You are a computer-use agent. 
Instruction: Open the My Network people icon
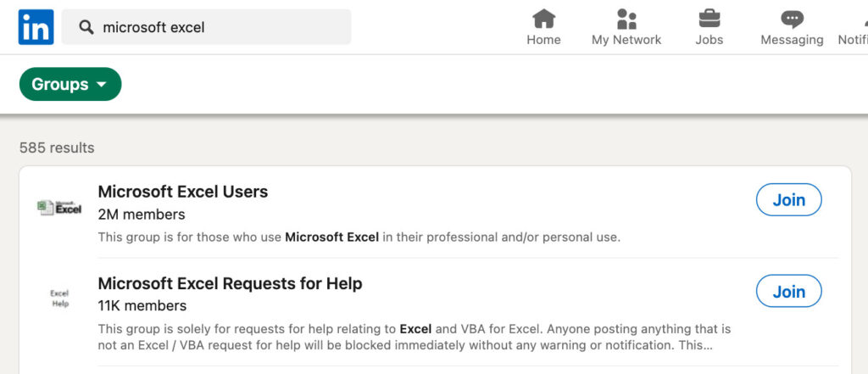click(x=626, y=19)
